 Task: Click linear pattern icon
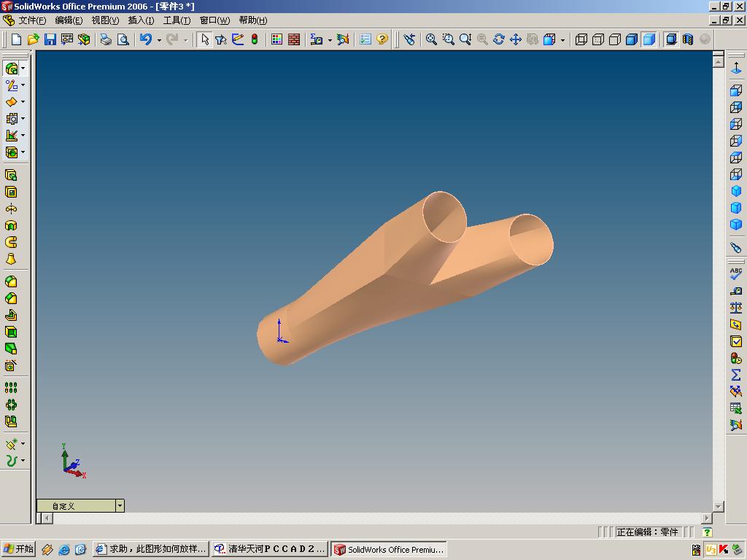coord(11,388)
